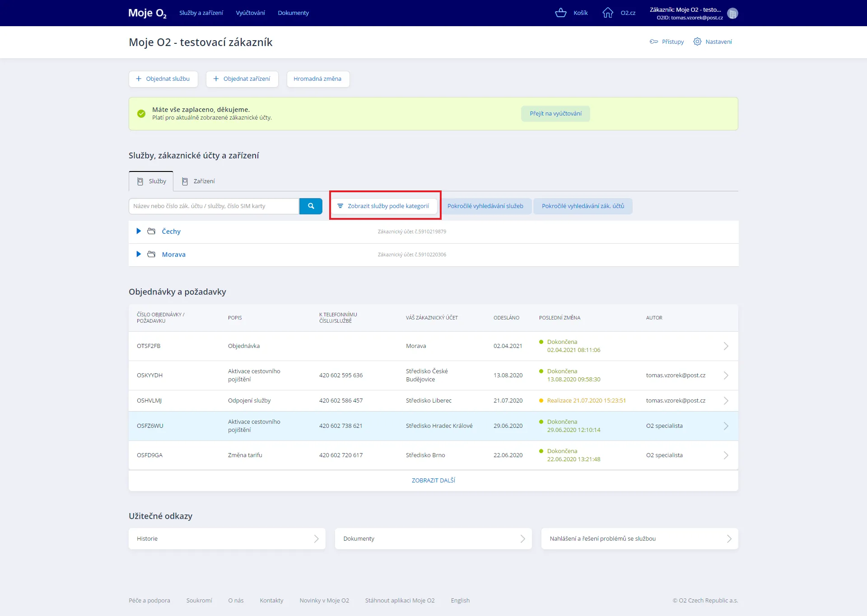Viewport: 867px width, 616px height.
Task: Open the customer profile avatar icon
Action: (x=732, y=14)
